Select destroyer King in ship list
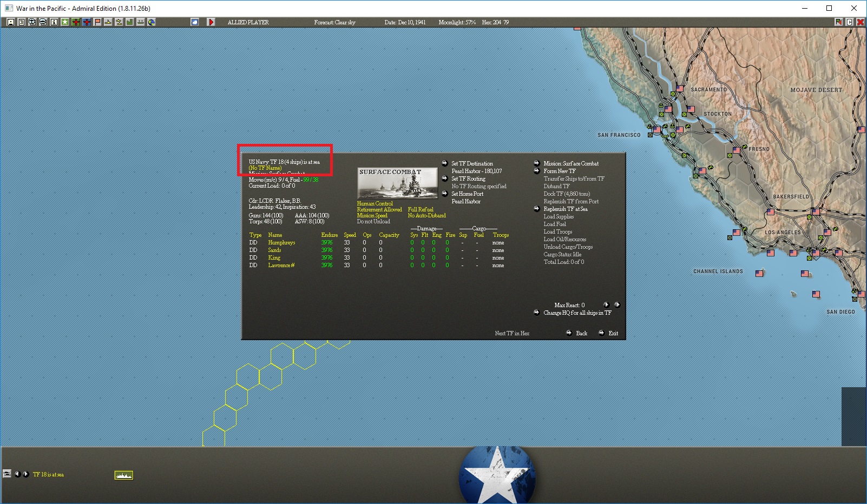 (274, 258)
